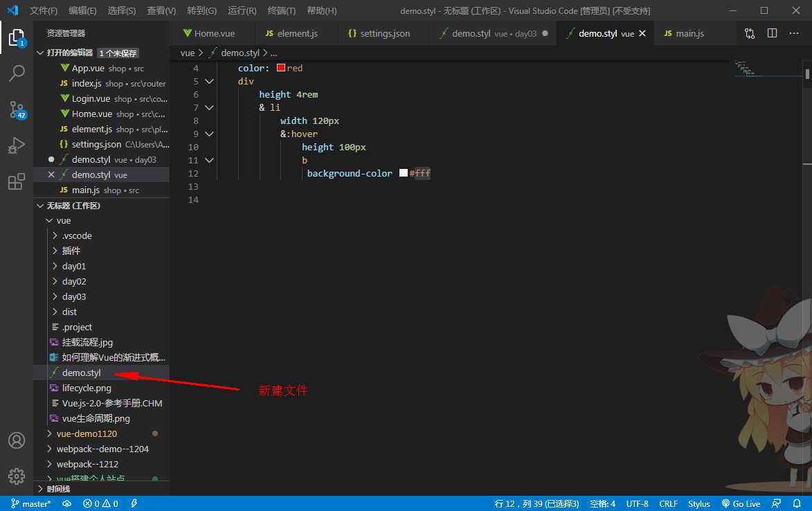Change language mode Stylus in status bar
The height and width of the screenshot is (511, 812).
coord(698,504)
